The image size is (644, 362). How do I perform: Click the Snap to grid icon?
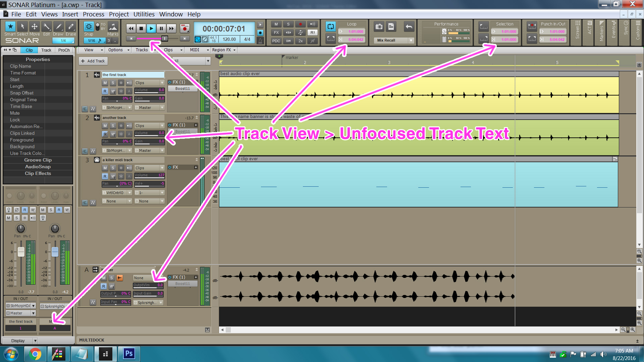[89, 26]
